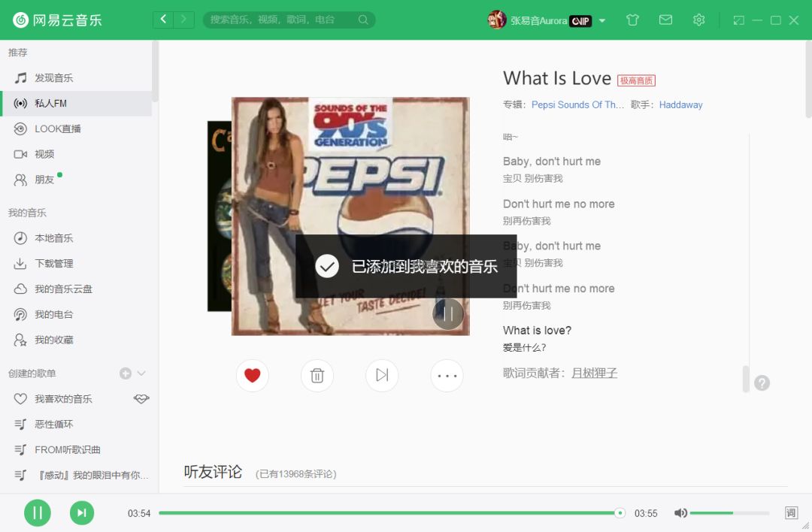This screenshot has height=532, width=812.
Task: Click the magnifier search icon
Action: coord(363,20)
